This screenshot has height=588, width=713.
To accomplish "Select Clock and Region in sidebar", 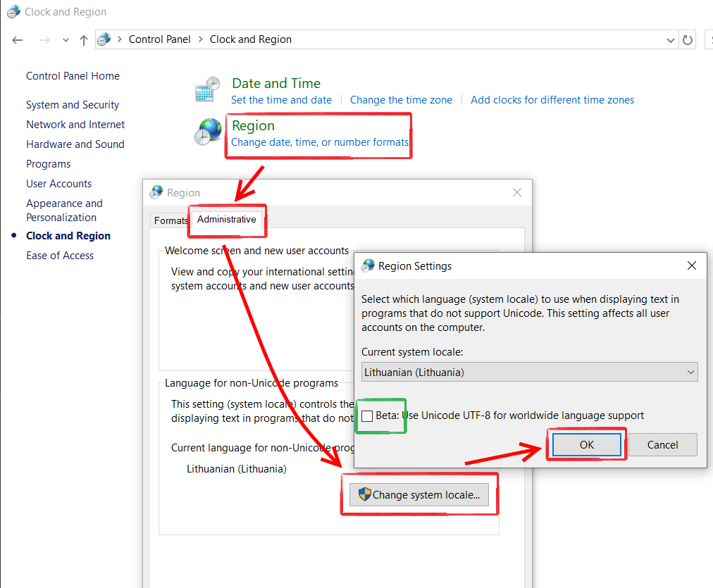I will coord(68,236).
